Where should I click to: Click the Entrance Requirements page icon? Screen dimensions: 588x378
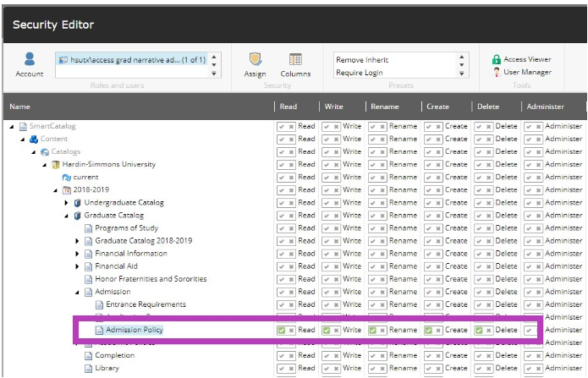click(x=99, y=305)
